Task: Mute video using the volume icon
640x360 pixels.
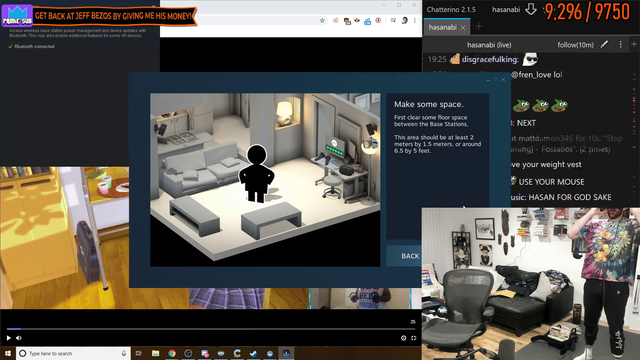Action: 19,338
